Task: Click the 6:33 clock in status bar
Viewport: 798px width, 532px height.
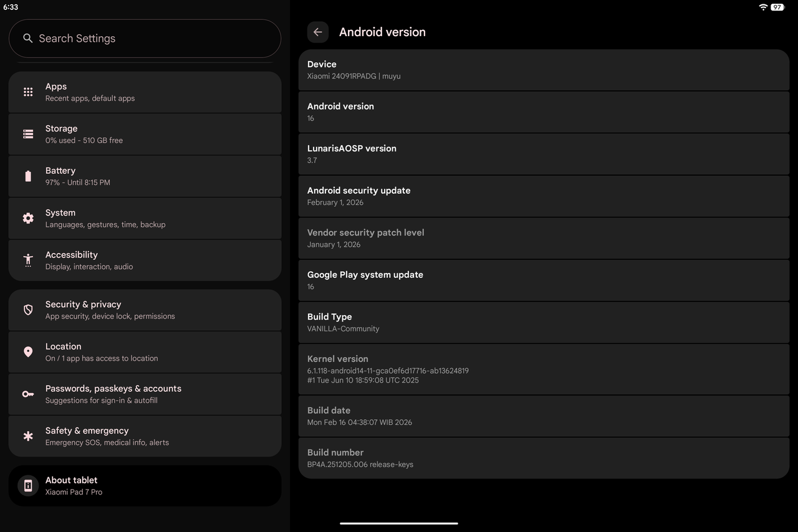Action: (x=11, y=7)
